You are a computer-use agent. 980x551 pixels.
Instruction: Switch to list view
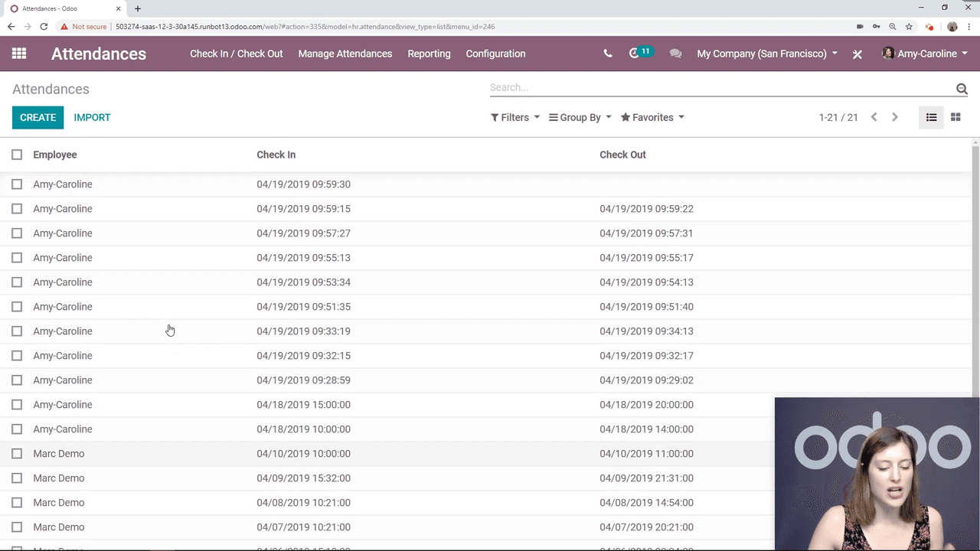click(931, 117)
